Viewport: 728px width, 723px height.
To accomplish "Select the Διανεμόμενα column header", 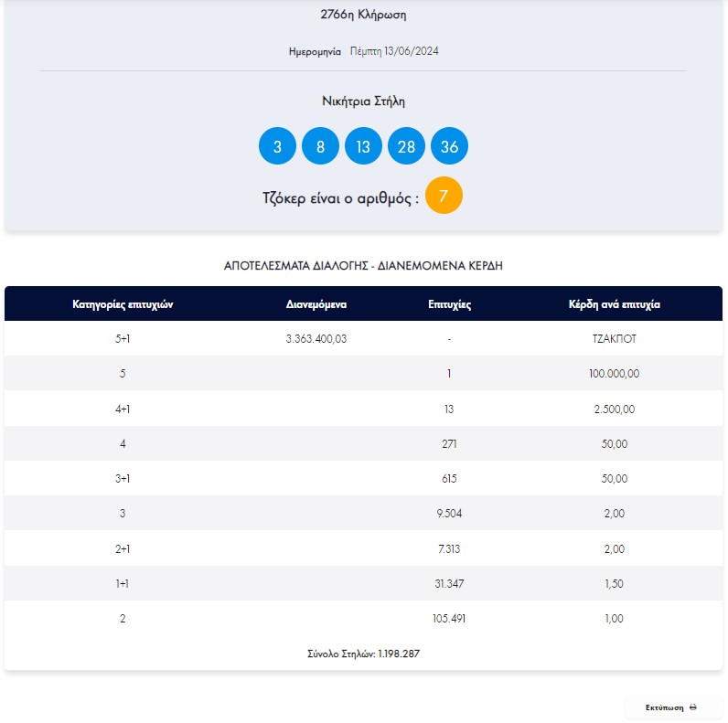I will pyautogui.click(x=316, y=304).
